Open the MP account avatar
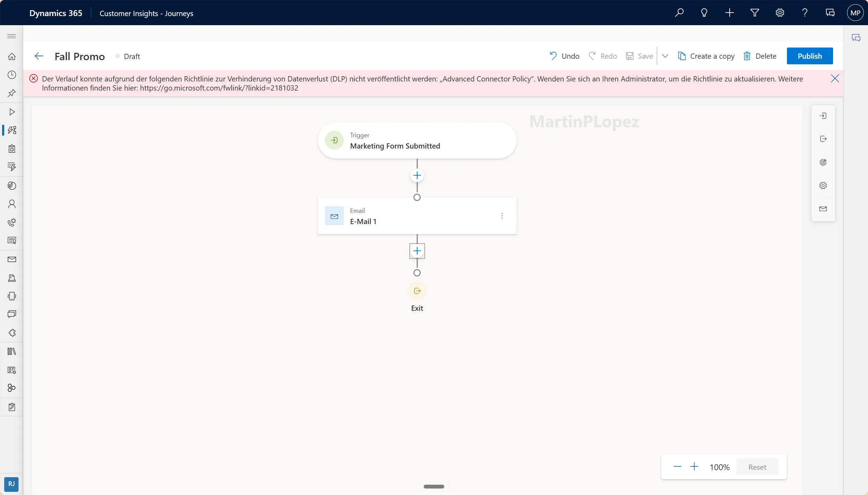Image resolution: width=868 pixels, height=495 pixels. 855,13
